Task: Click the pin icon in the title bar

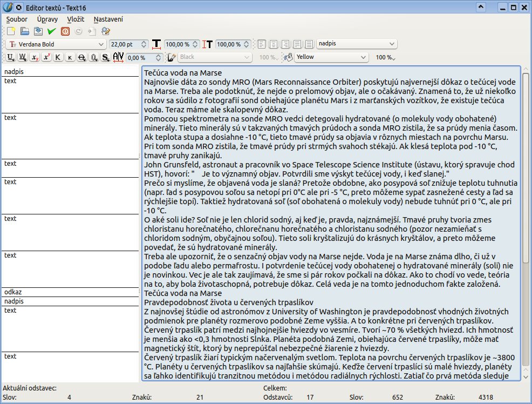Action: point(19,7)
